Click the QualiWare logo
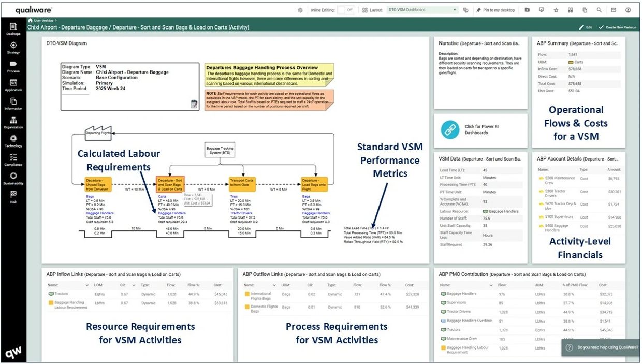This screenshot has width=642, height=364. [33, 9]
